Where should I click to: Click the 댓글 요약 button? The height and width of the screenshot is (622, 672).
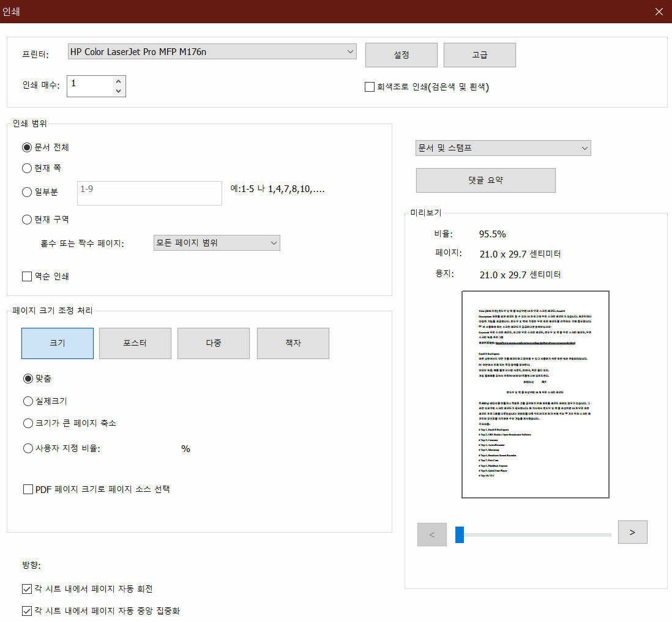click(485, 180)
